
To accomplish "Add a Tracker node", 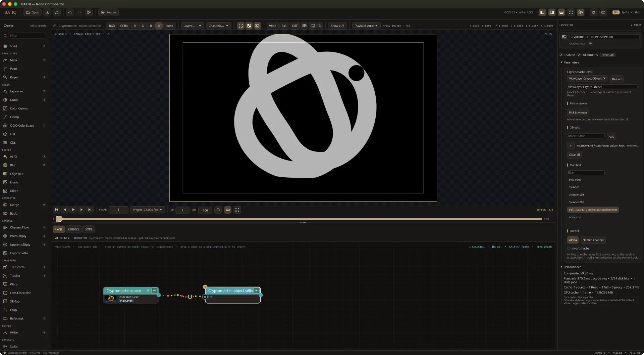I will click(24, 276).
